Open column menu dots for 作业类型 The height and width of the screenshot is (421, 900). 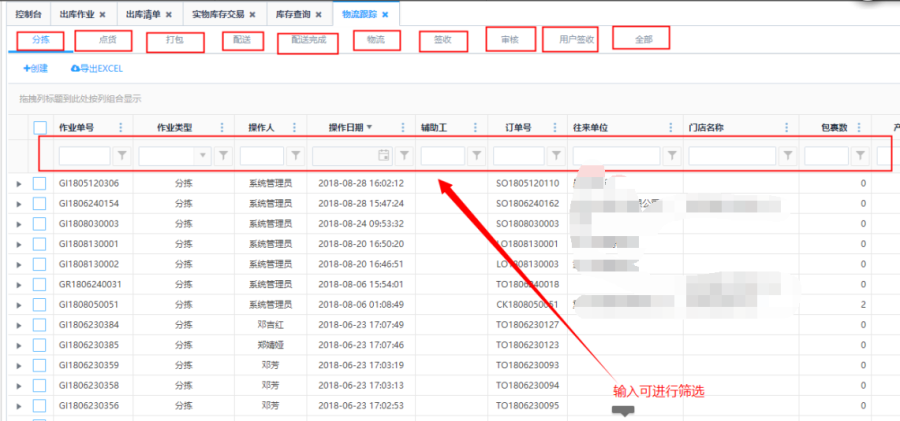click(x=224, y=128)
